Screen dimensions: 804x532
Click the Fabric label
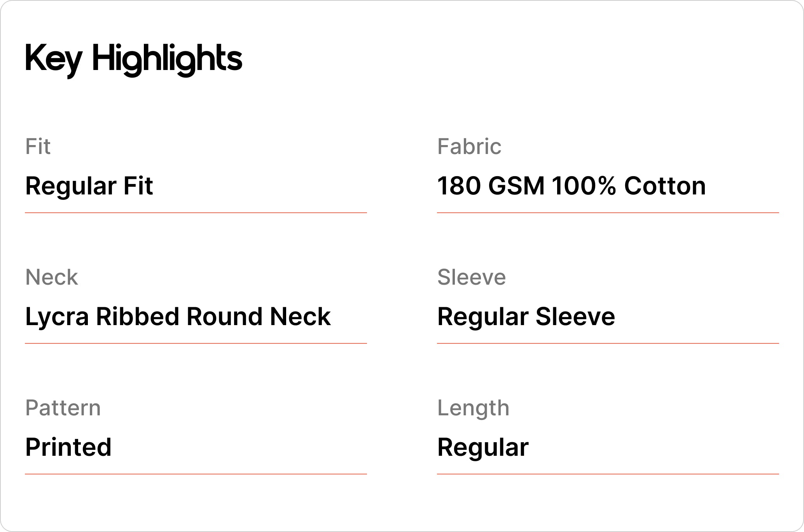tap(469, 147)
